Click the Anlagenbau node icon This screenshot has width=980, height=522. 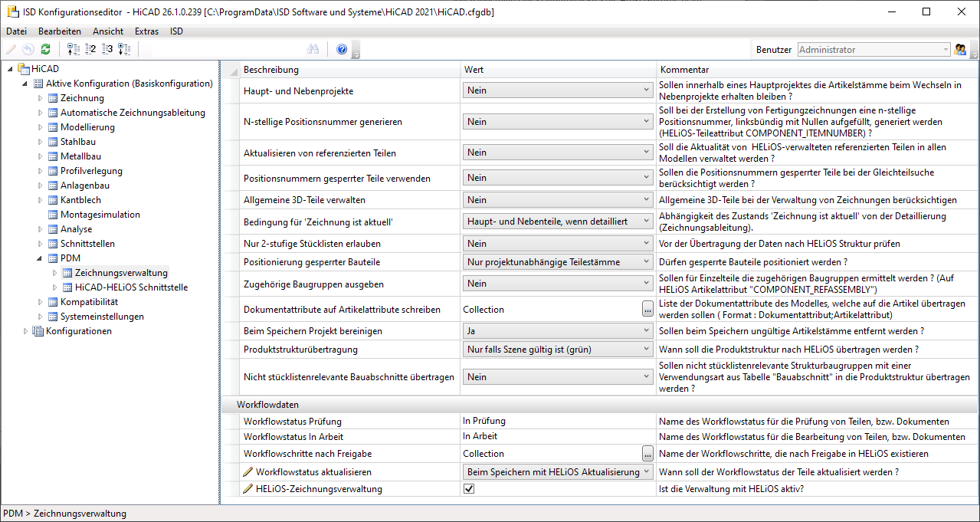pyautogui.click(x=53, y=185)
